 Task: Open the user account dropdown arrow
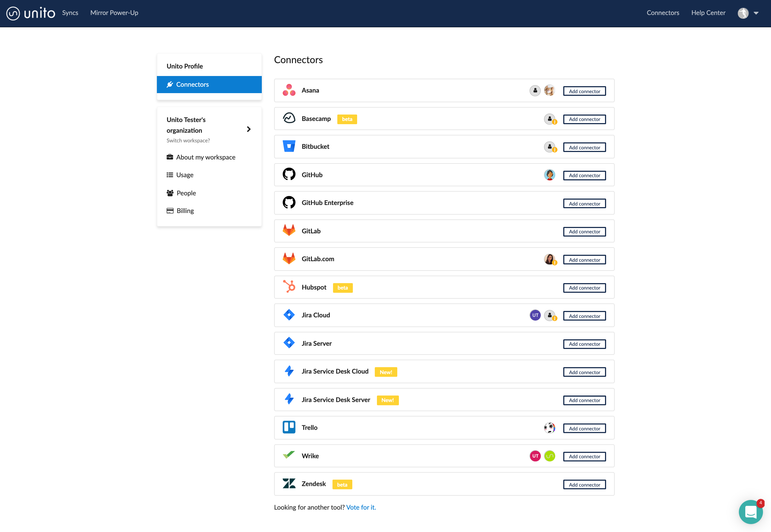tap(756, 13)
